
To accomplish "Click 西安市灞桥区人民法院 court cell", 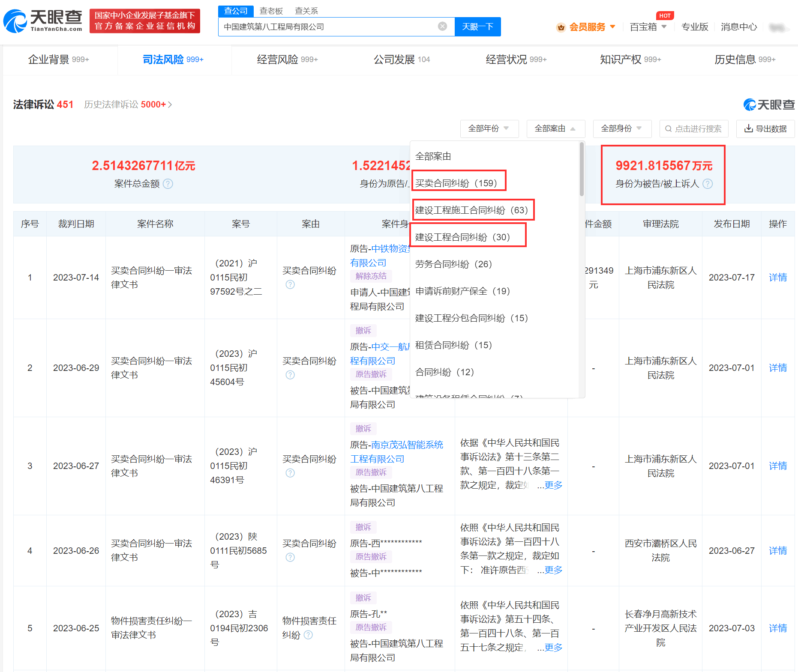I will 660,550.
